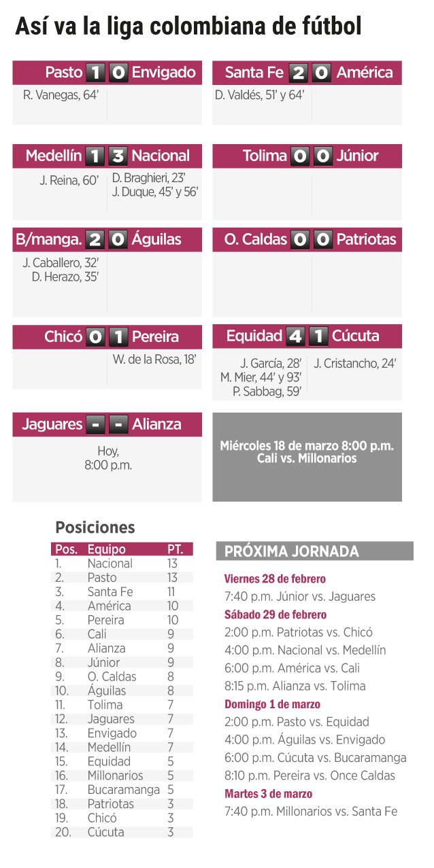The height and width of the screenshot is (868, 434).
Task: Select the Nacional row in standings
Action: [x=122, y=563]
